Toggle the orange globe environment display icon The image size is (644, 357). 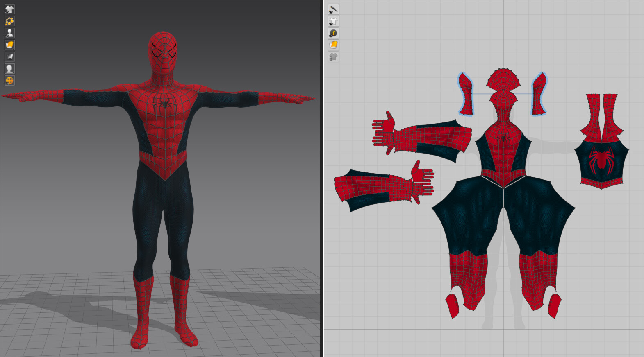point(9,80)
